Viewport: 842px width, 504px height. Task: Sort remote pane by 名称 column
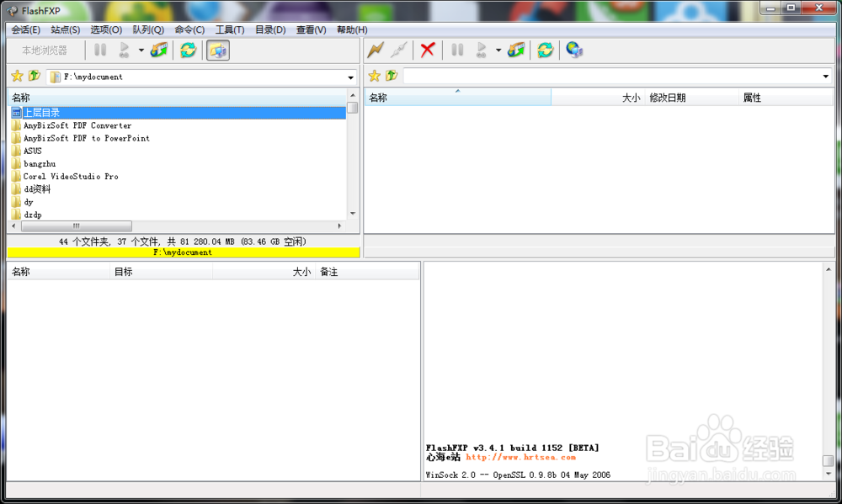click(x=458, y=98)
